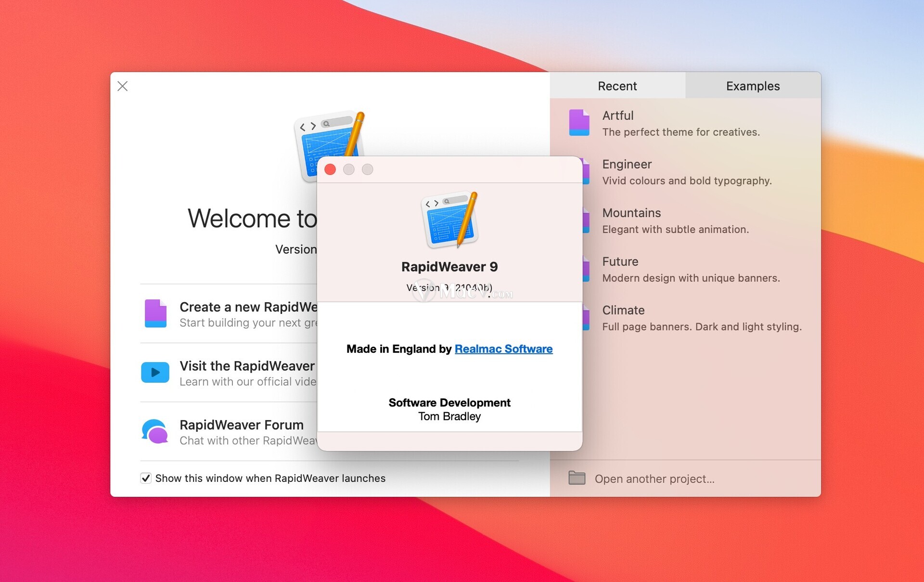
Task: Select the Mountains example project
Action: (688, 220)
